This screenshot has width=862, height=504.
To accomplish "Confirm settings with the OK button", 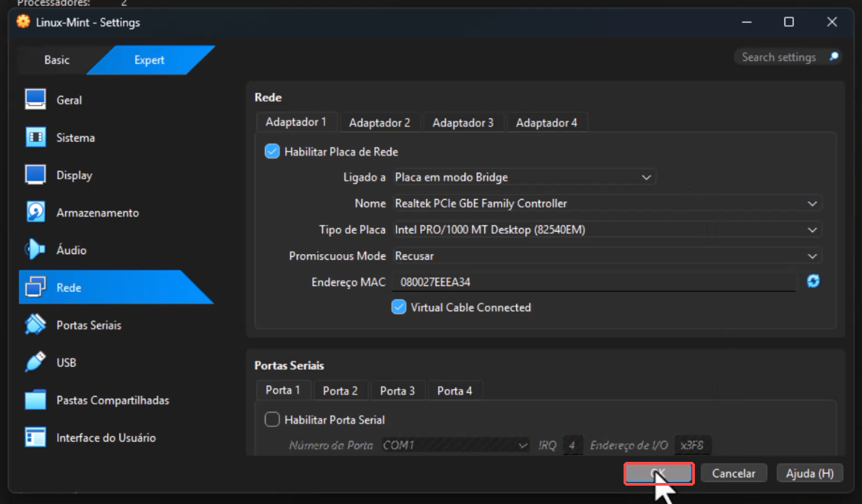I will click(x=659, y=473).
